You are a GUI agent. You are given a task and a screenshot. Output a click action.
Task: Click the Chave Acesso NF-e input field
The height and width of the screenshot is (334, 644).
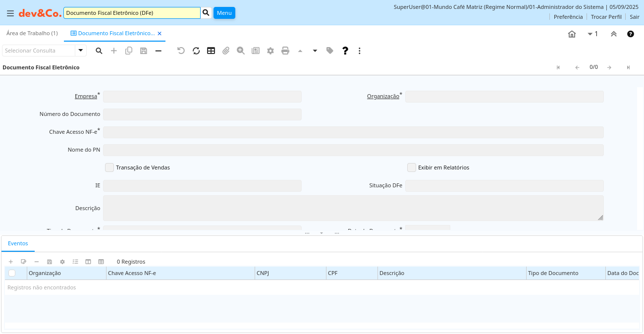tap(353, 132)
